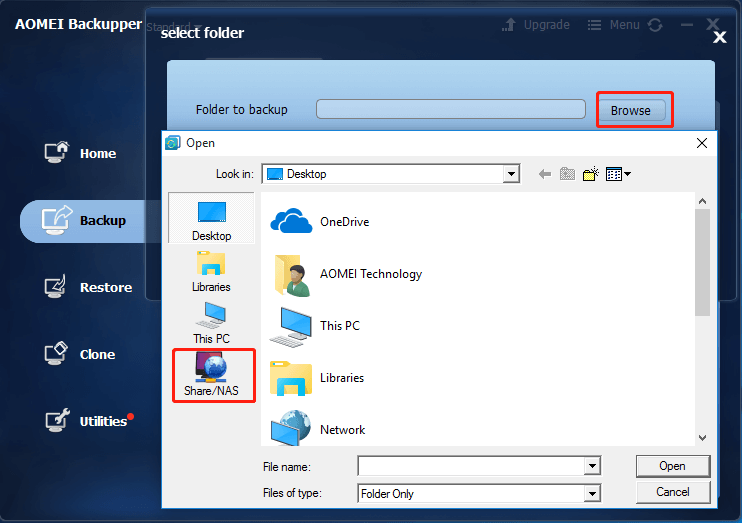This screenshot has width=742, height=523.
Task: Select This PC in the file list
Action: pyautogui.click(x=315, y=326)
